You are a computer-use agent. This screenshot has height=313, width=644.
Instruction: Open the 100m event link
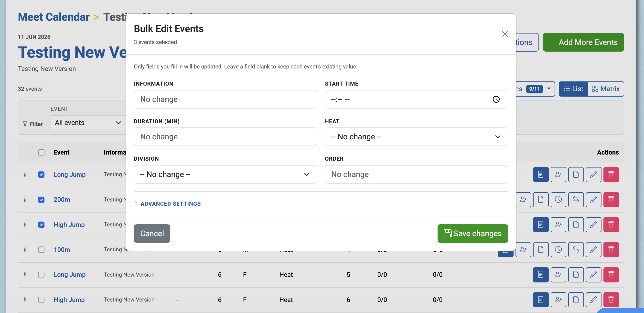[x=62, y=249]
